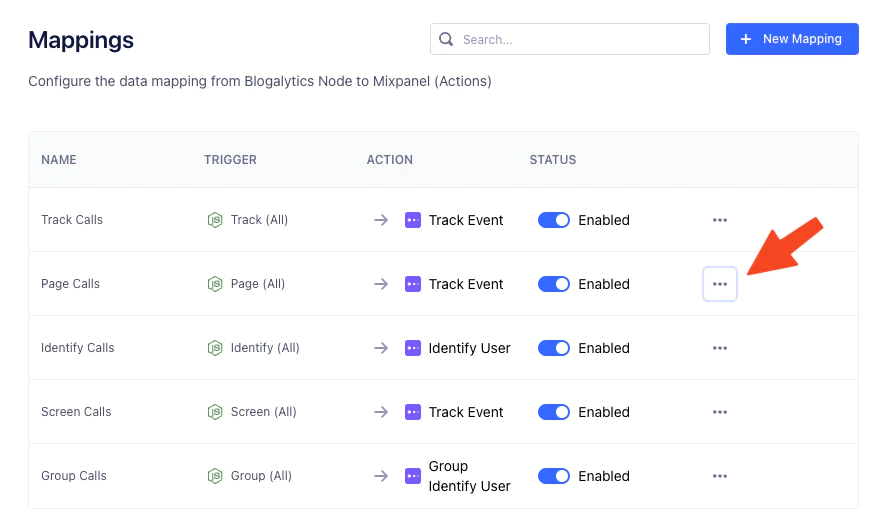Open the Page Calls three-dot menu
Viewport: 882px width, 526px height.
click(x=720, y=284)
